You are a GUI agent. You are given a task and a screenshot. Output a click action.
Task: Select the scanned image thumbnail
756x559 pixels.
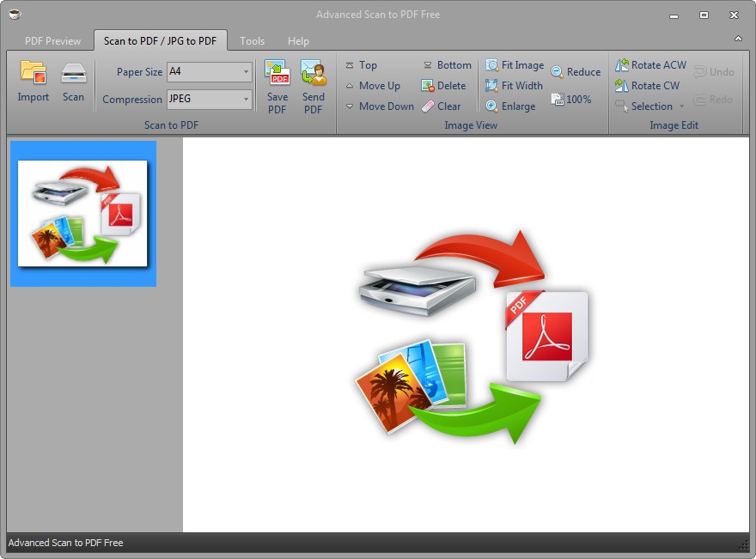(82, 213)
